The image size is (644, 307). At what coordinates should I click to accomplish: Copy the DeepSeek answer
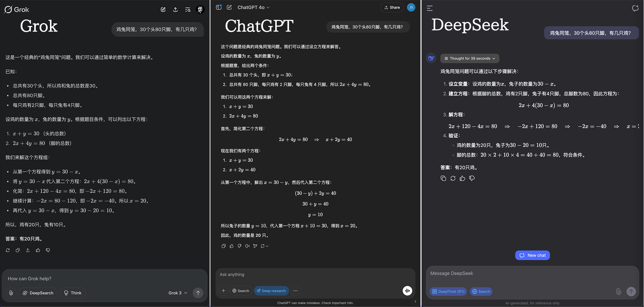pos(443,178)
